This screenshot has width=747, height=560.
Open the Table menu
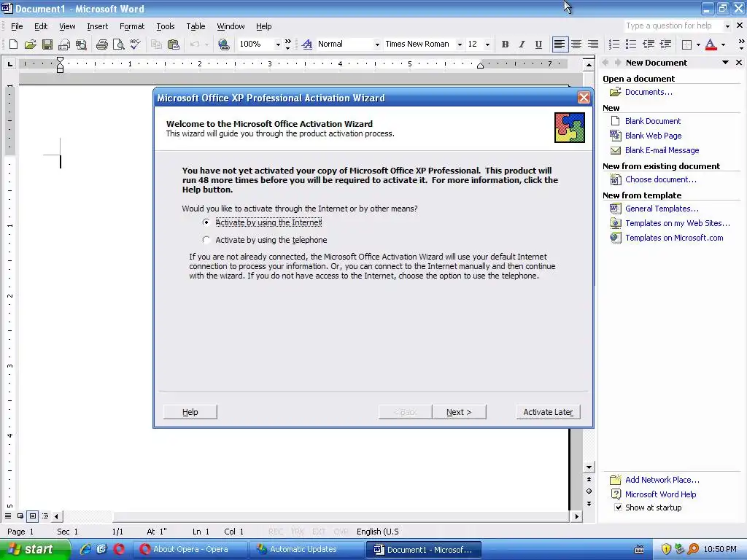(196, 26)
